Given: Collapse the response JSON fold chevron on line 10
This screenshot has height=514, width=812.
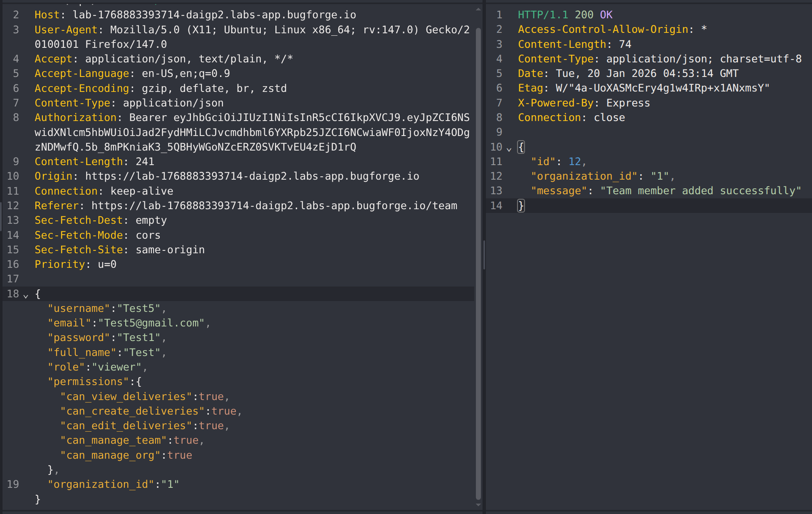Looking at the screenshot, I should pos(509,149).
